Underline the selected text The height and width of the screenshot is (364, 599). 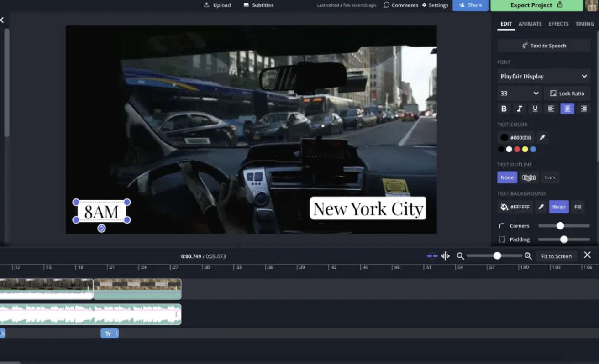535,109
